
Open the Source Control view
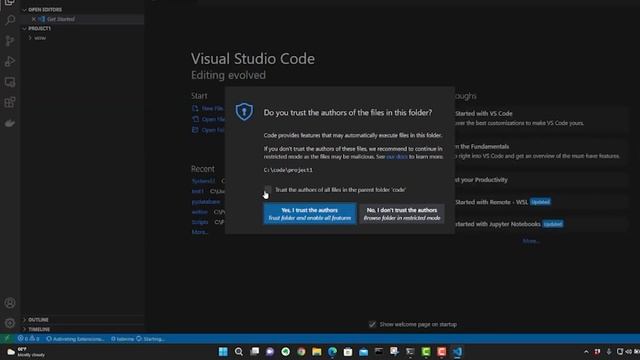[10, 41]
